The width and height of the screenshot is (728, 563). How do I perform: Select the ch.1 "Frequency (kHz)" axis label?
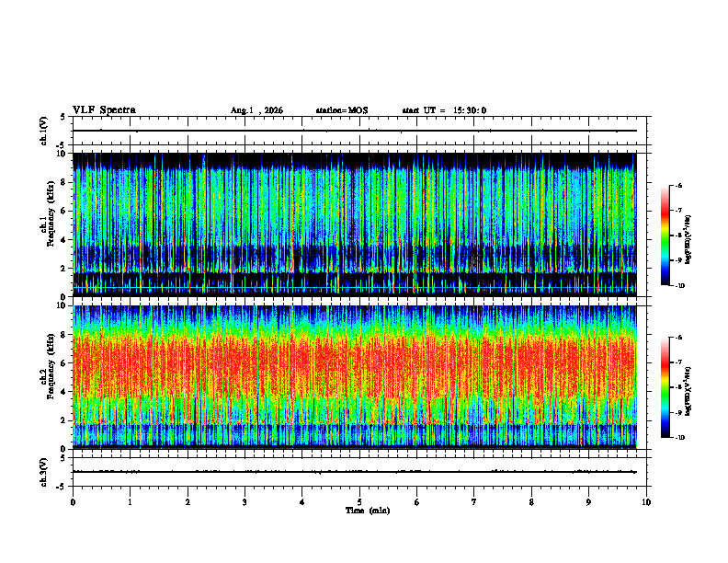coord(51,213)
